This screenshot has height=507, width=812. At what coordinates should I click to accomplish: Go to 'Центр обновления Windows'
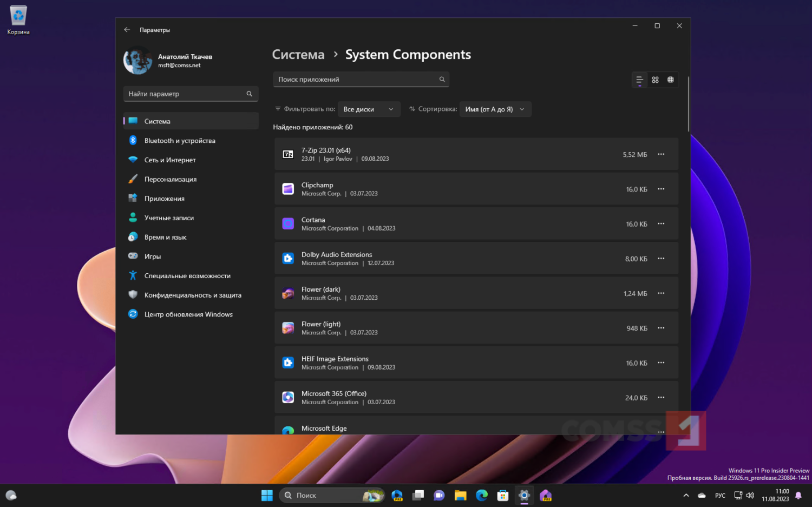pos(188,314)
